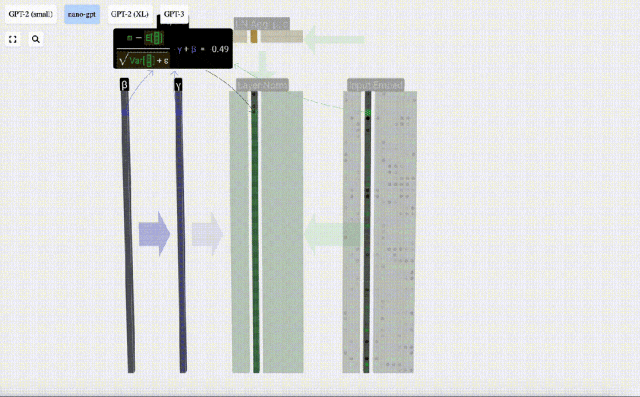
Task: Open the magnifier search icon
Action: pos(36,39)
